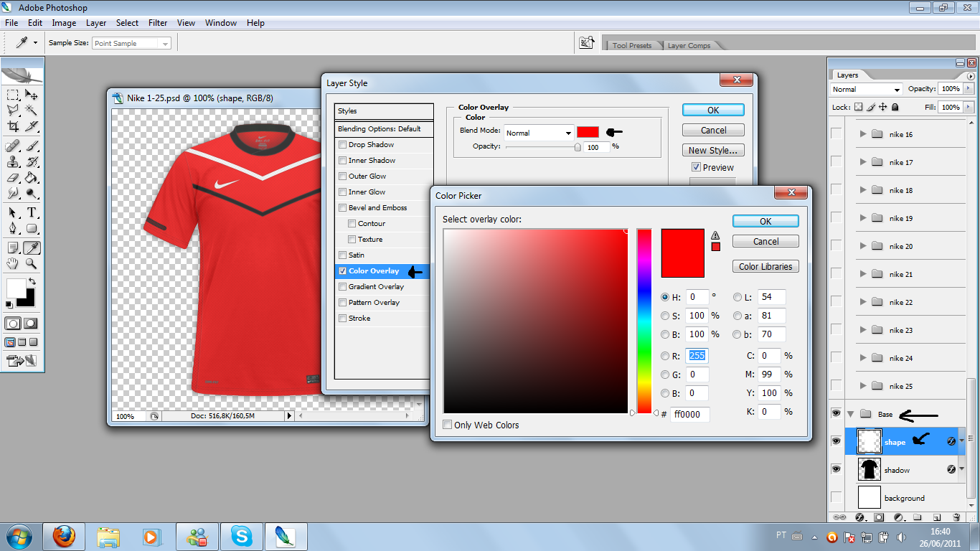Open the Layers panel blend mode dropdown
The width and height of the screenshot is (980, 551).
[x=866, y=89]
